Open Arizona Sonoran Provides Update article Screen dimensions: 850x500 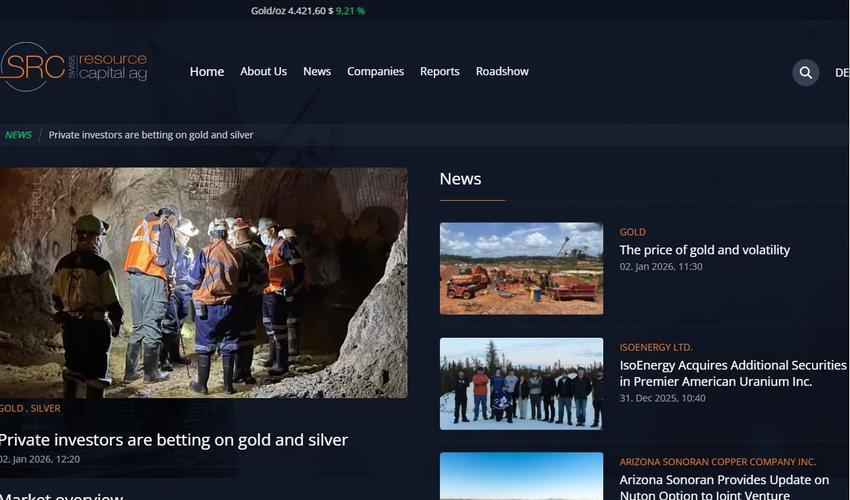(x=724, y=486)
